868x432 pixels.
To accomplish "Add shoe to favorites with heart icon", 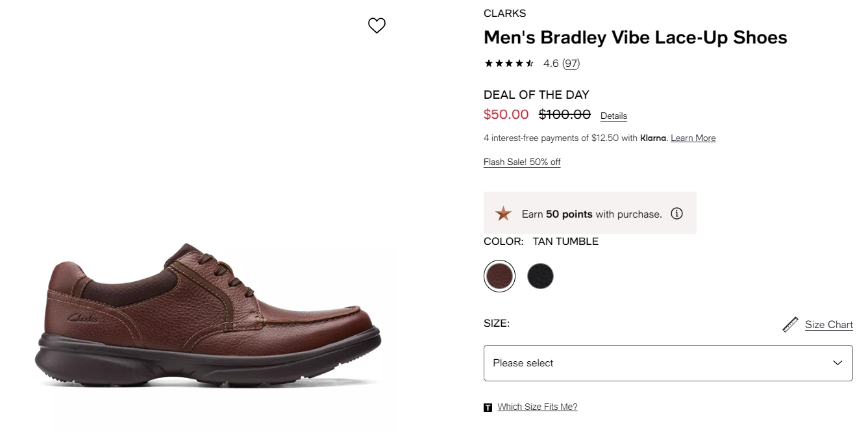I will [x=377, y=25].
